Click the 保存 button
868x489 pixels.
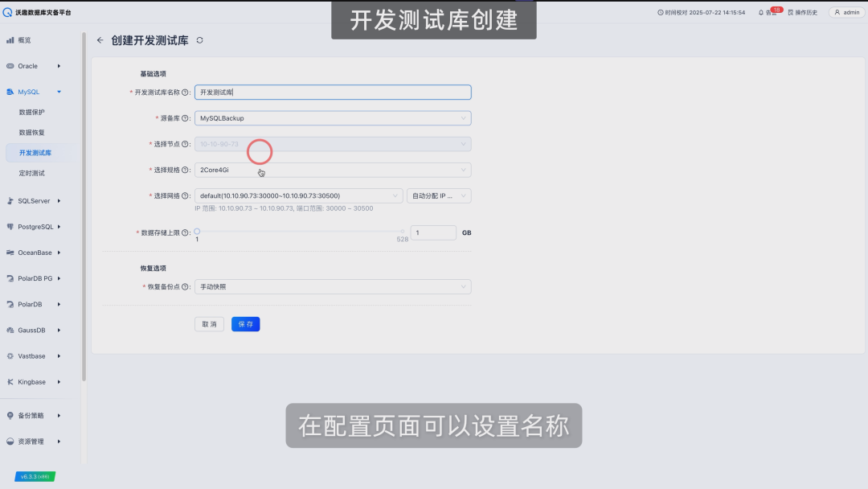[x=245, y=323]
